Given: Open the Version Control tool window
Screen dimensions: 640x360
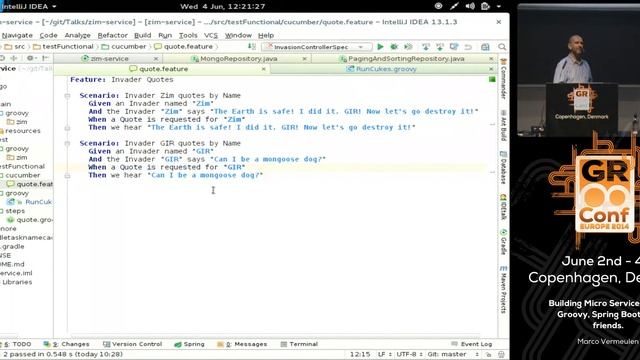Looking at the screenshot, I should 133,344.
